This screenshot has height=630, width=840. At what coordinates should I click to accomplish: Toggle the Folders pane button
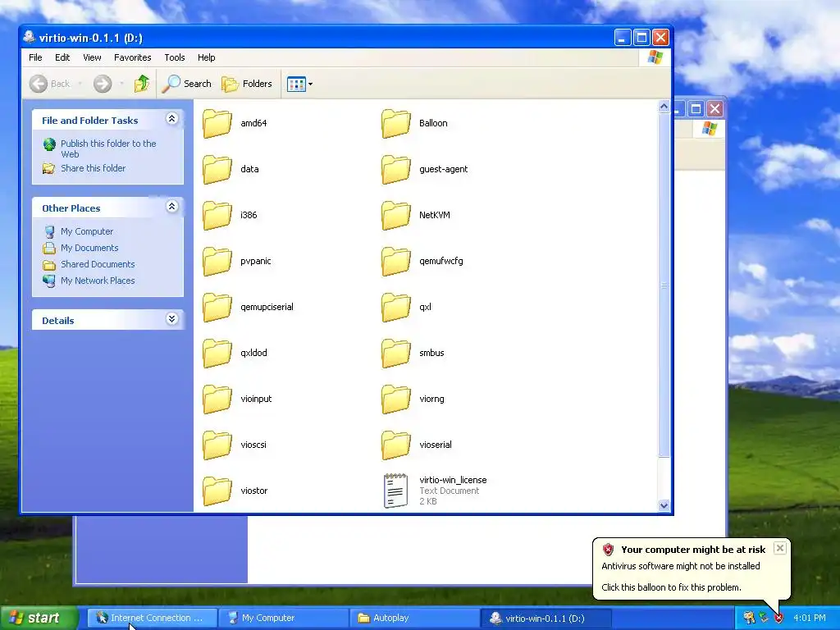pyautogui.click(x=247, y=84)
